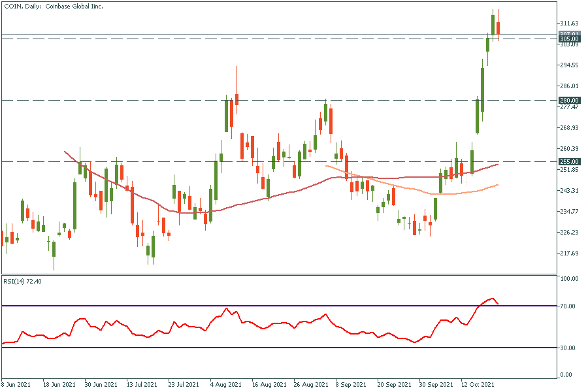Screen dimensions: 588x392
Task: Click the 4 Aug 2021 date label
Action: click(x=225, y=385)
